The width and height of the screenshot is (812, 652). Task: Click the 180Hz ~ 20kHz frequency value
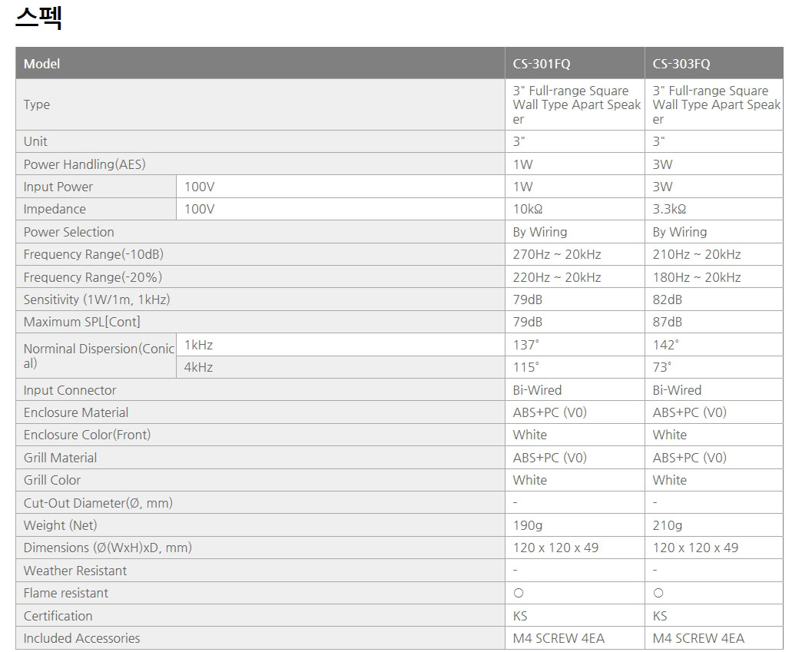697,277
